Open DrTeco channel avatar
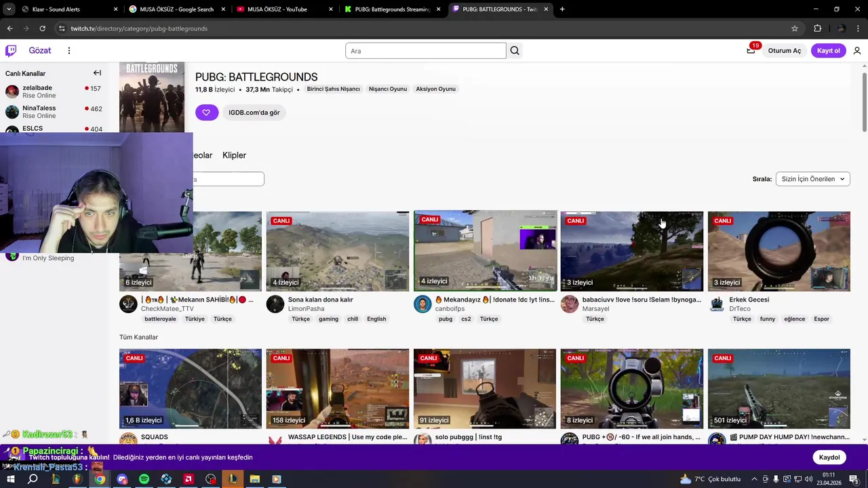The height and width of the screenshot is (488, 868). (717, 304)
